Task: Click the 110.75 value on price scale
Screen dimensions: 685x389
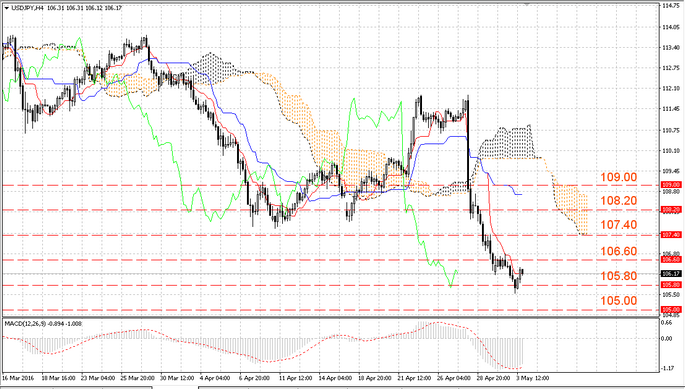Action: (671, 130)
